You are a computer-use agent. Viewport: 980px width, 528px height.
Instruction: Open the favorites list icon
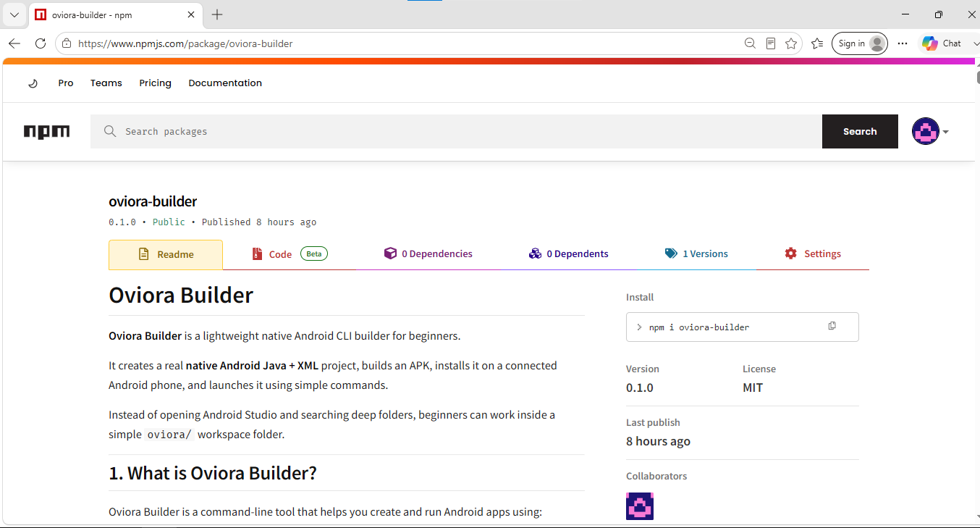tap(817, 43)
